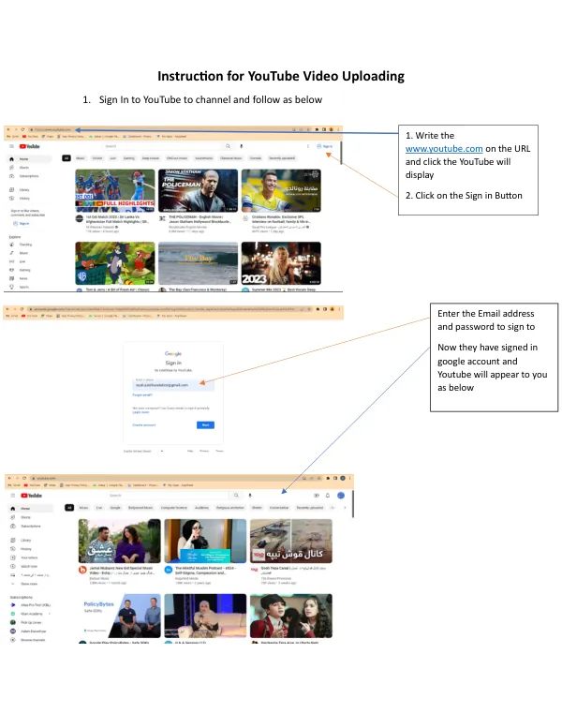Focus the Search field on signed-out YouTube
This screenshot has width=562, height=728.
coord(164,146)
